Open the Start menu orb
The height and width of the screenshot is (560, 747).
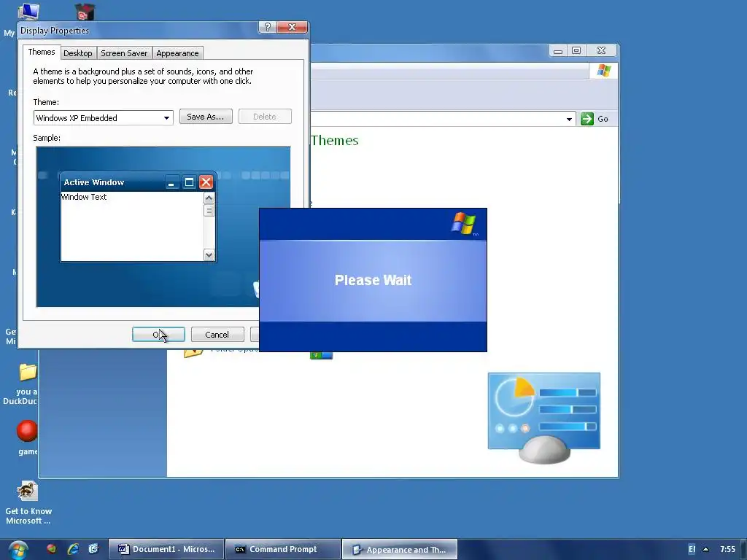[x=18, y=550]
